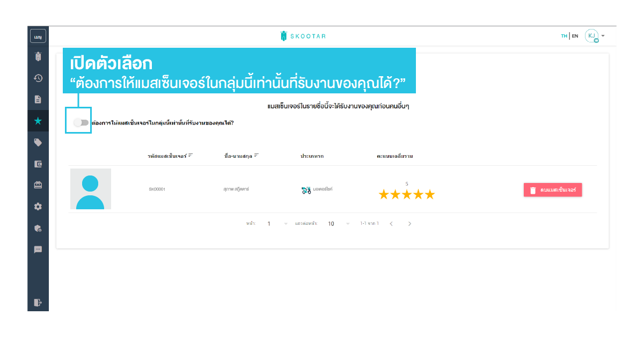Open the shield icon in sidebar
Screen dimensions: 644x337
(38, 228)
